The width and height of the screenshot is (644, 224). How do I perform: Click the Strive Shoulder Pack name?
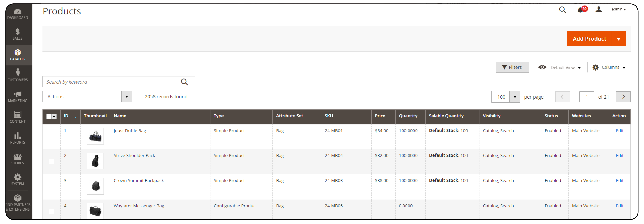click(x=134, y=155)
